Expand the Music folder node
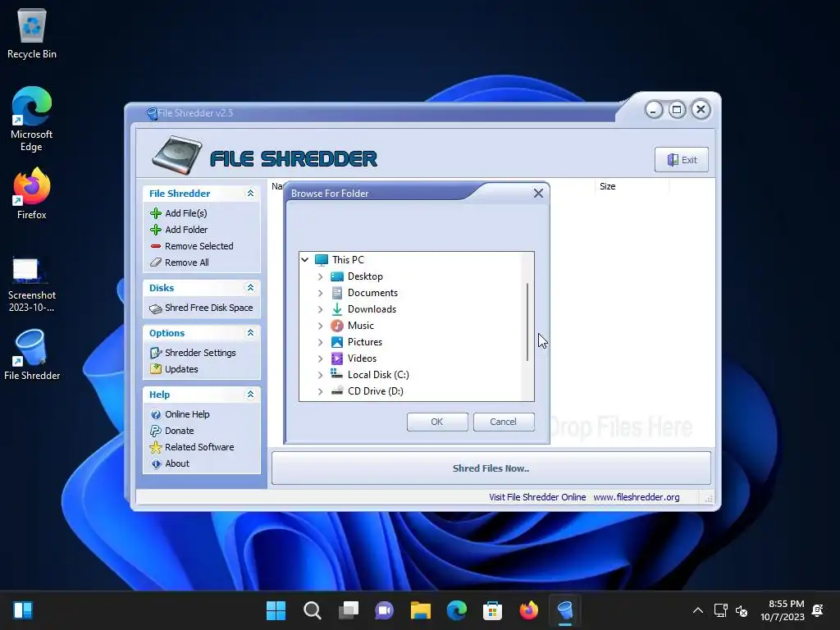 point(321,326)
